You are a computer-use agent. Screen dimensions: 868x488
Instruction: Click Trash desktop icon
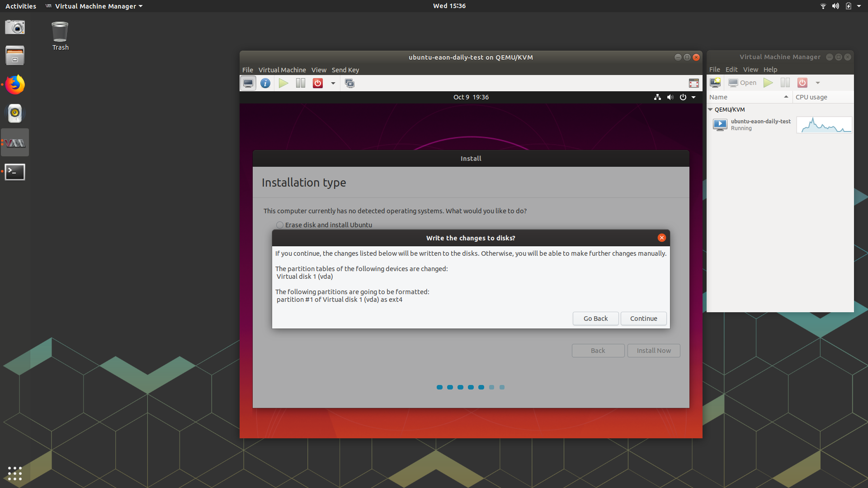[60, 36]
